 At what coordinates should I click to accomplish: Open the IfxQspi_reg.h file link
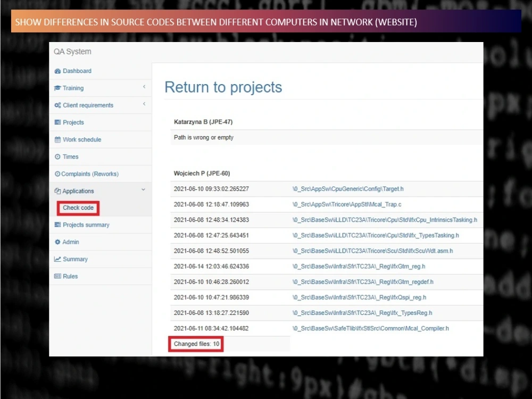click(359, 297)
